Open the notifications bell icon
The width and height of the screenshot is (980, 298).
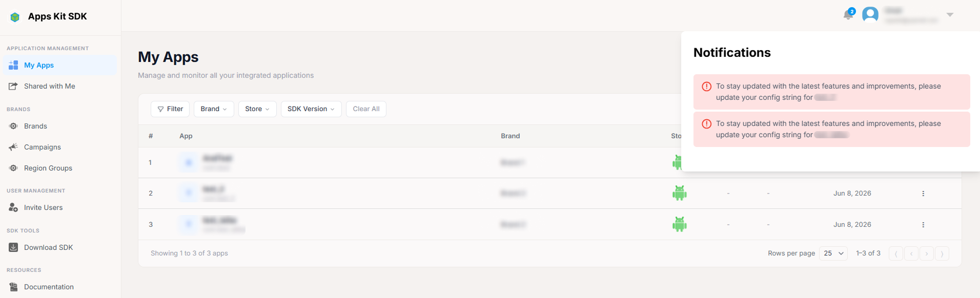tap(848, 15)
